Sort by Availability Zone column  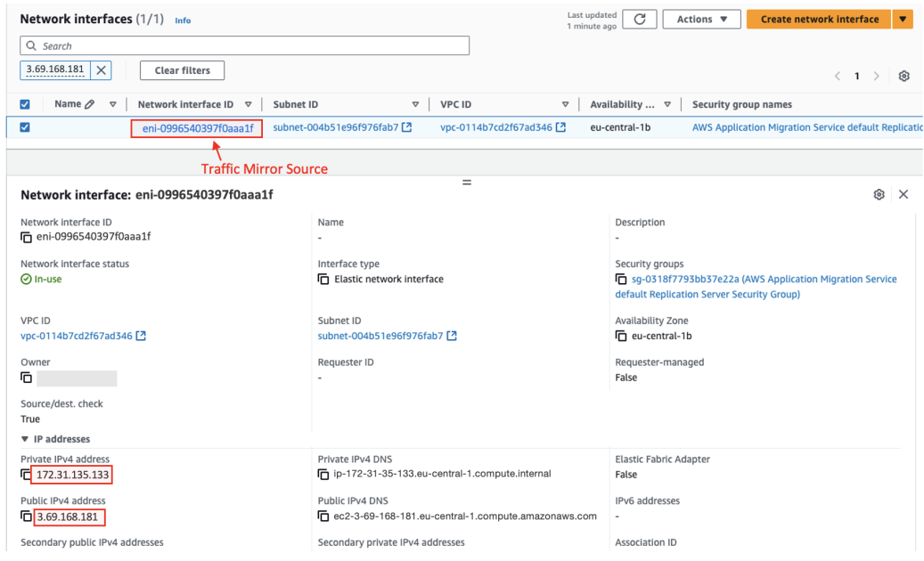click(667, 104)
